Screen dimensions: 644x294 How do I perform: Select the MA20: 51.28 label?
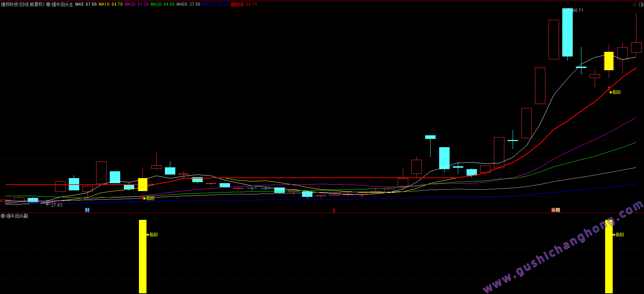tap(137, 4)
